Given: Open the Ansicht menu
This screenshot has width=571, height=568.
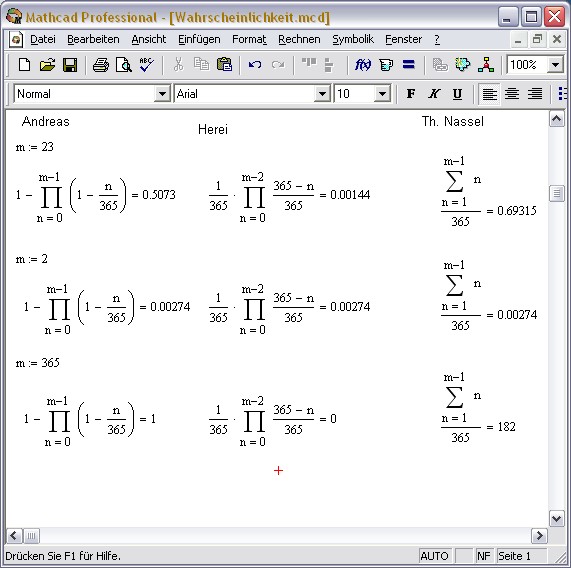Looking at the screenshot, I should 149,39.
